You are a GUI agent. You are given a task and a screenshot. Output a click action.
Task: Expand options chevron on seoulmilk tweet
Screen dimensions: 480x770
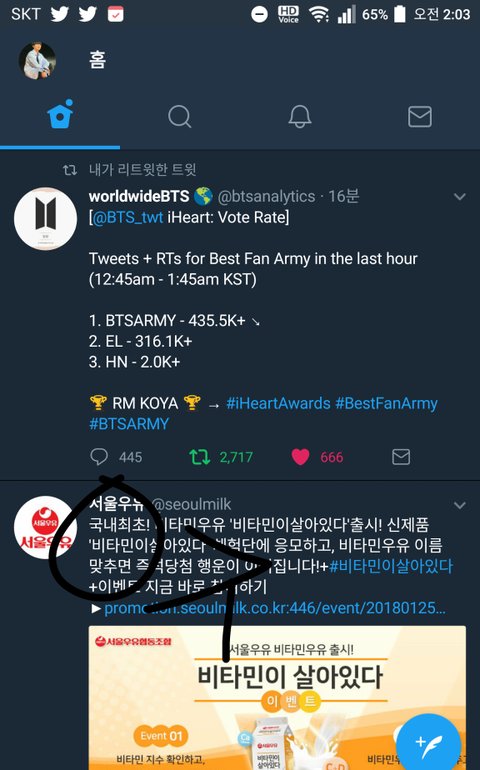click(x=459, y=505)
